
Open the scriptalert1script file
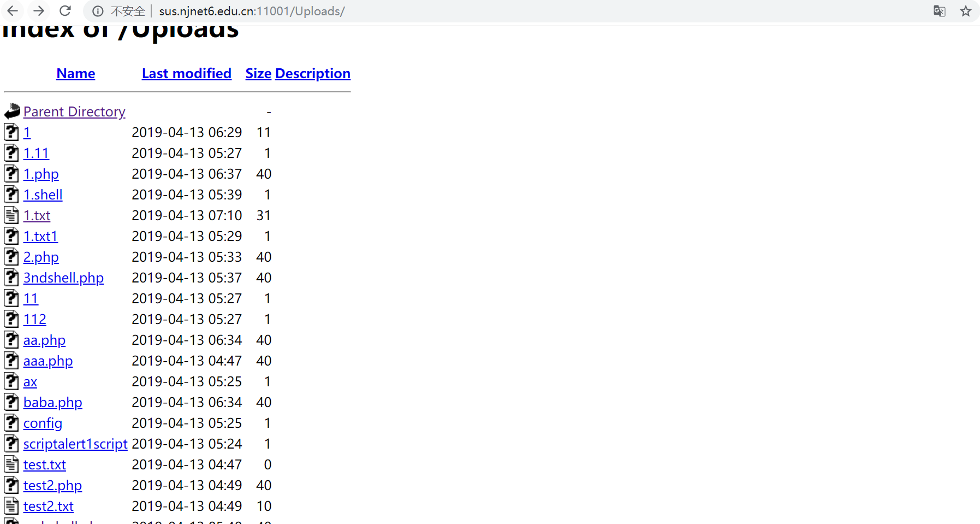coord(75,444)
